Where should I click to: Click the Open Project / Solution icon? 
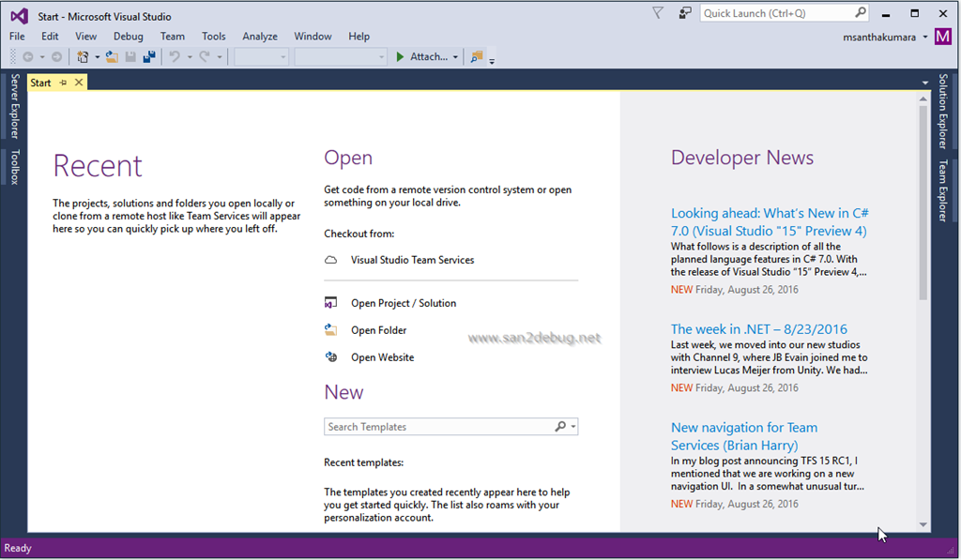[x=331, y=303]
